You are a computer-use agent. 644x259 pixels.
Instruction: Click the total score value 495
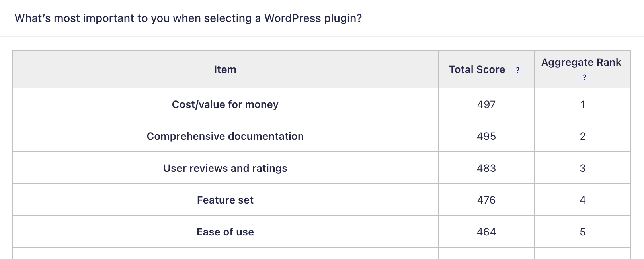pos(486,136)
